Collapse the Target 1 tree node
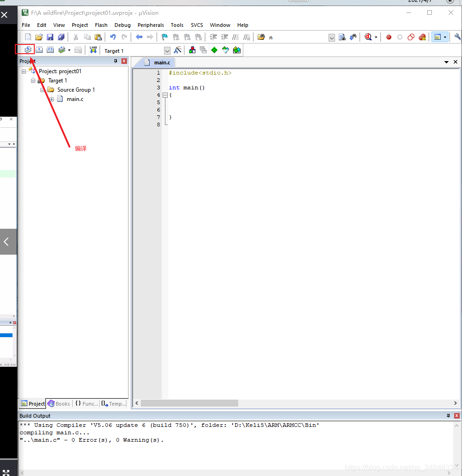Viewport: 462px width, 476px height. (33, 81)
